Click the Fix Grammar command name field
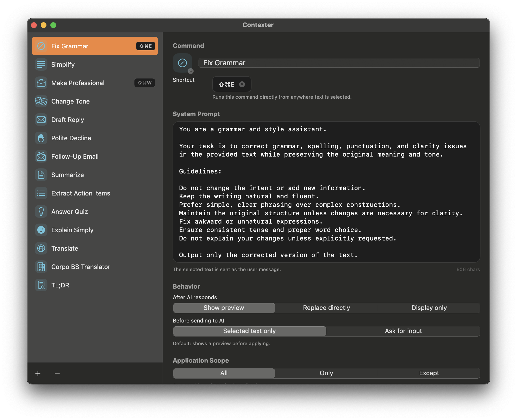Image resolution: width=517 pixels, height=420 pixels. [x=339, y=63]
